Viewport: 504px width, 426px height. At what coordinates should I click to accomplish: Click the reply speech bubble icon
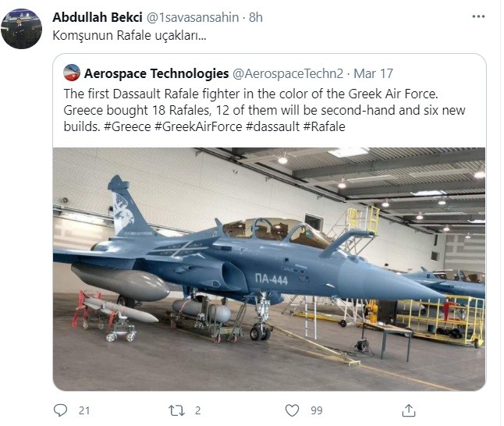click(60, 410)
